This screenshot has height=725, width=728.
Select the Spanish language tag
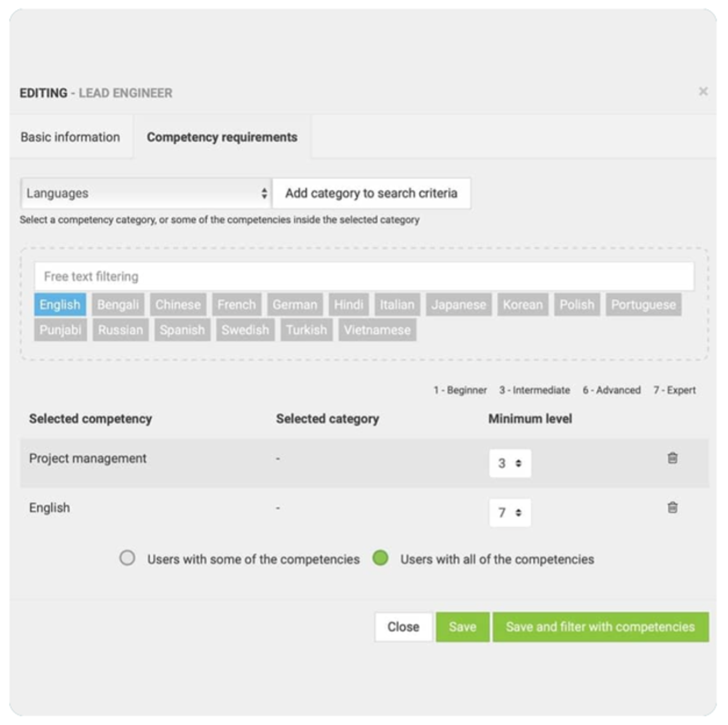[x=182, y=330]
